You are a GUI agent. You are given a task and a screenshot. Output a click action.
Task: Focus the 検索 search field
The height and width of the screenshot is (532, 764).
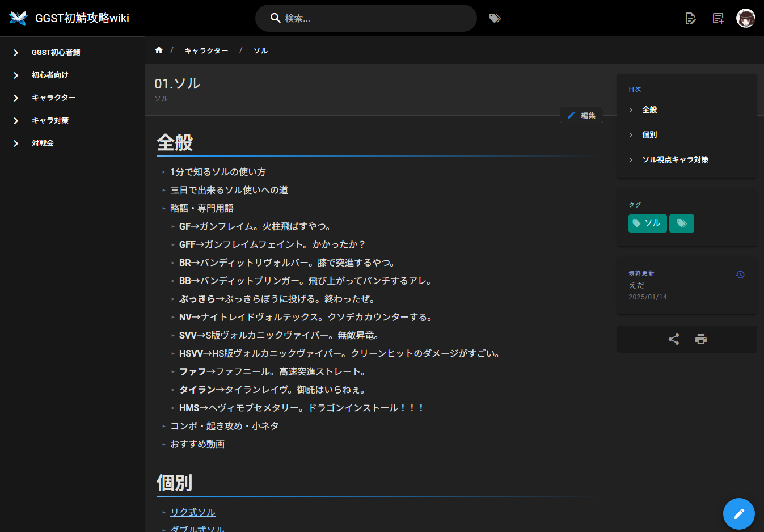coord(366,18)
